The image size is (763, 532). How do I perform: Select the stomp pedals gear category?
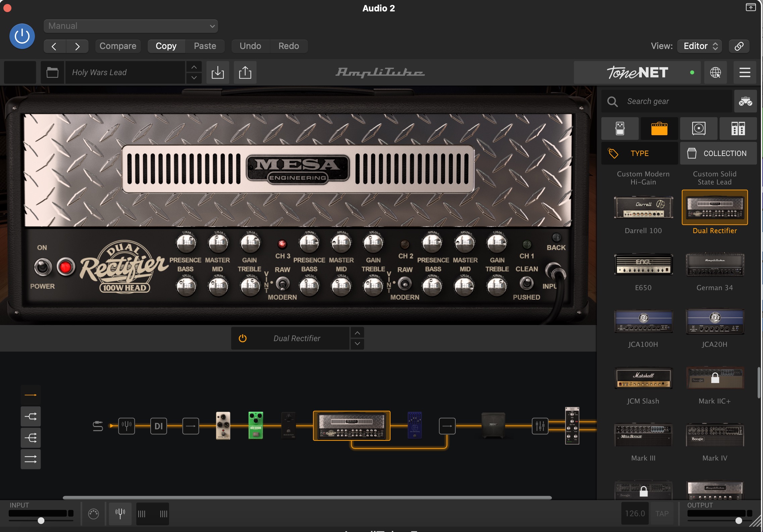(x=620, y=128)
